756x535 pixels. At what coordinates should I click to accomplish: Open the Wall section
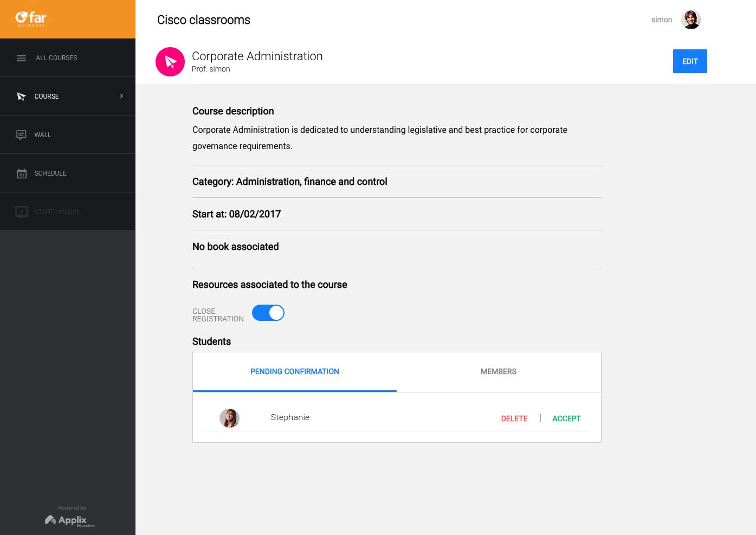68,134
